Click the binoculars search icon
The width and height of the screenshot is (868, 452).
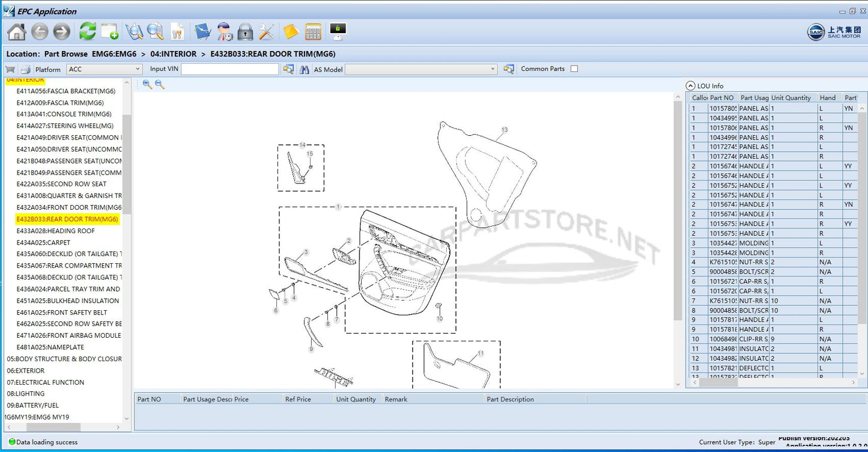point(305,69)
